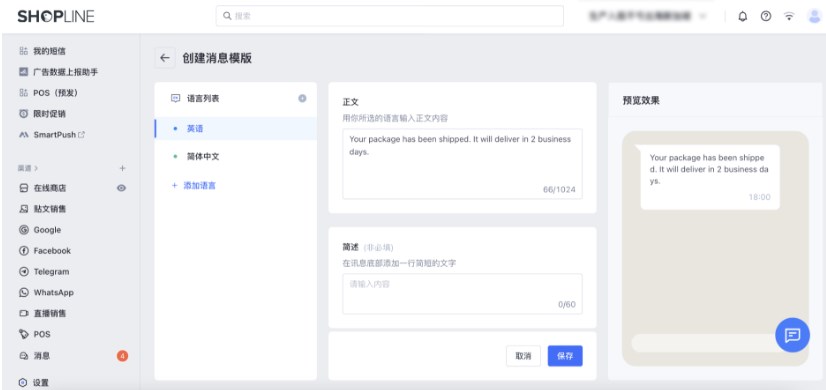Click the 消息 chat icon in sidebar

pyautogui.click(x=23, y=356)
